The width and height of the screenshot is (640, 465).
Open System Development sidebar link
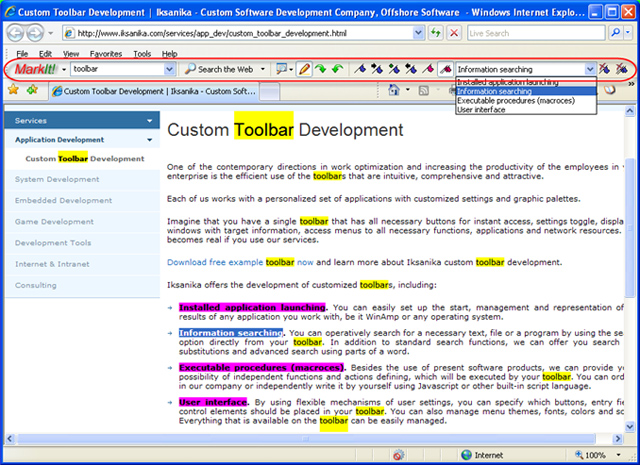(x=57, y=179)
